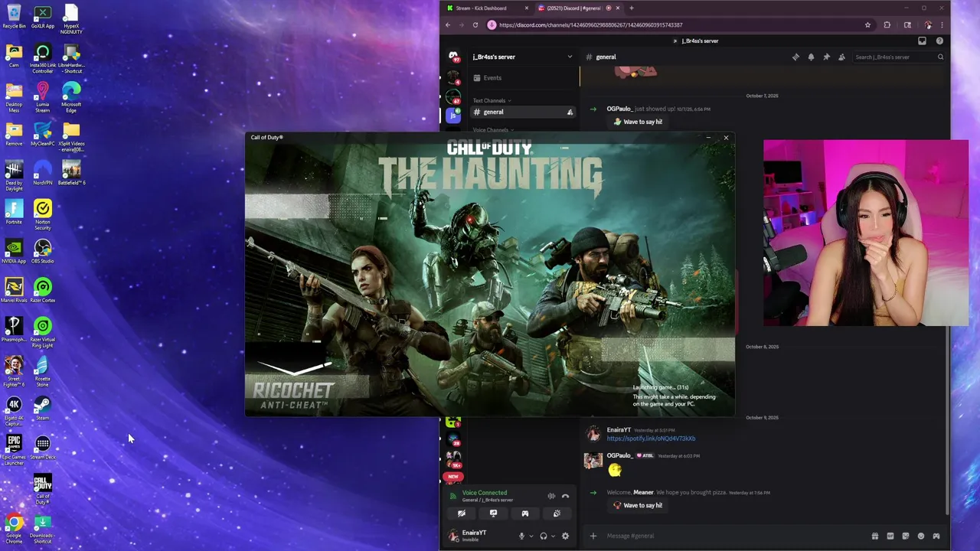This screenshot has height=551, width=980.
Task: Click the Message #general input field
Action: tap(735, 536)
